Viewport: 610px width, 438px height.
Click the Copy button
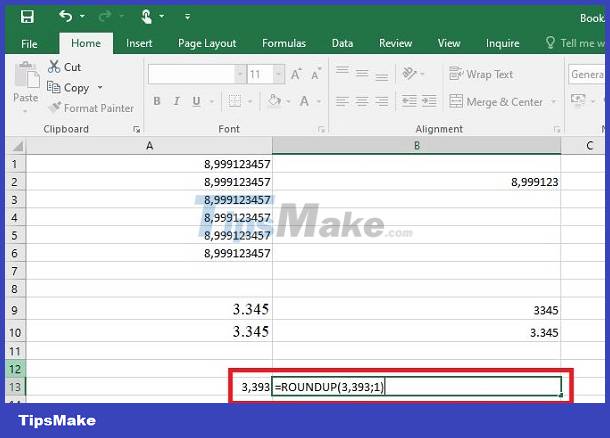click(x=68, y=88)
